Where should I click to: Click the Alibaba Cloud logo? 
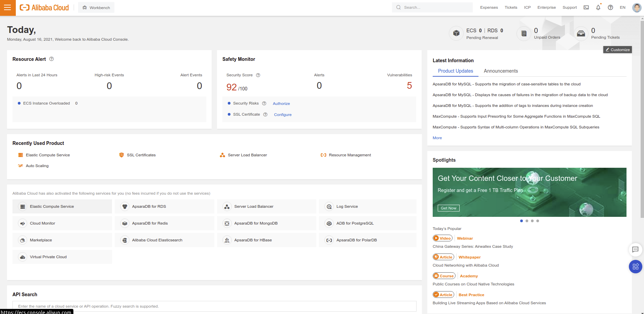click(x=44, y=7)
